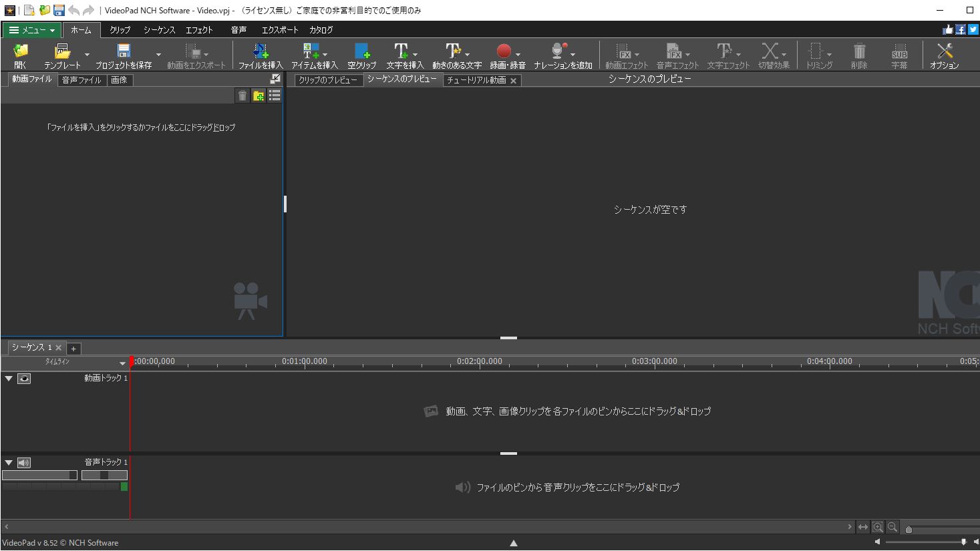Open the エフェクト menu tab
Viewport: 980px width, 551px height.
[199, 30]
